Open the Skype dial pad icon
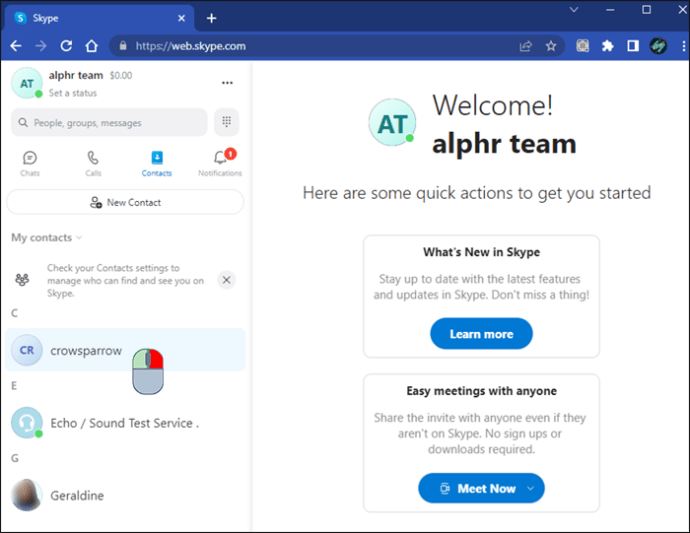690x533 pixels. [x=227, y=122]
